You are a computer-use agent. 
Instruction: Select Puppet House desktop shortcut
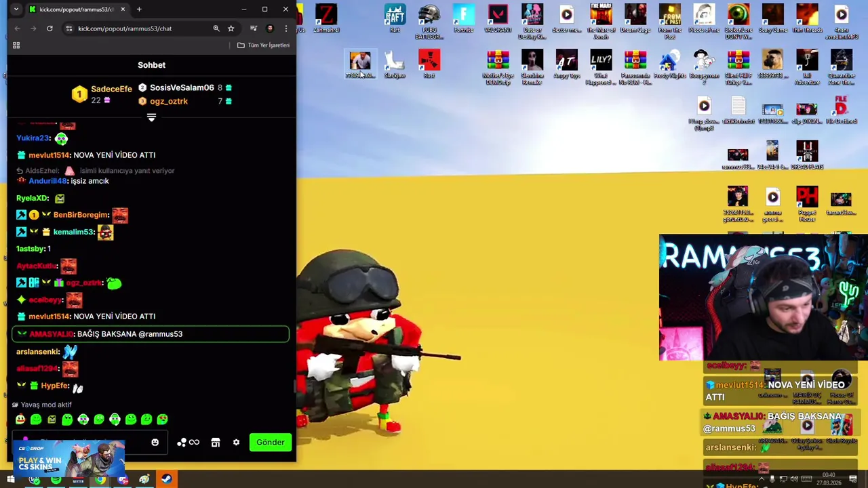pos(807,204)
